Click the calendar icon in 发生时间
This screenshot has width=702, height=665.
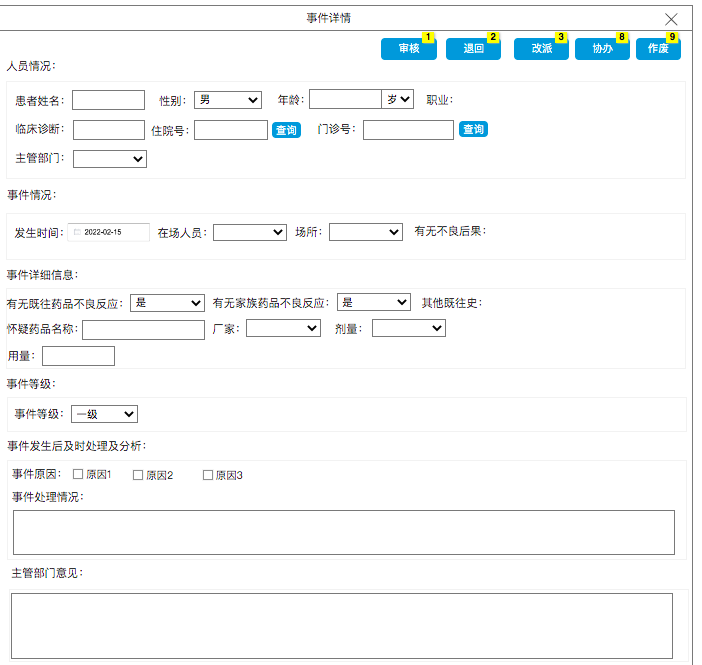click(77, 232)
